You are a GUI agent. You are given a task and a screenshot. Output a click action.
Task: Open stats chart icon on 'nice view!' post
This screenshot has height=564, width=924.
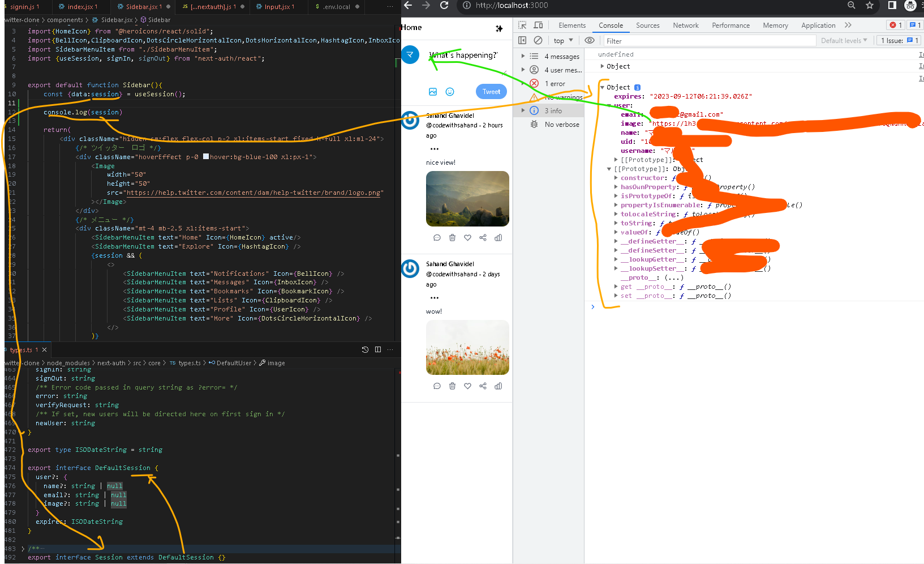[x=498, y=238]
